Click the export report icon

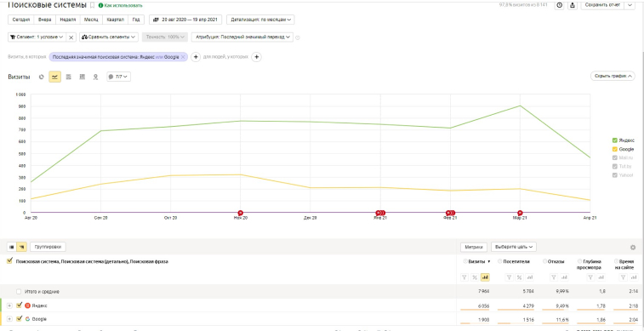pyautogui.click(x=573, y=5)
